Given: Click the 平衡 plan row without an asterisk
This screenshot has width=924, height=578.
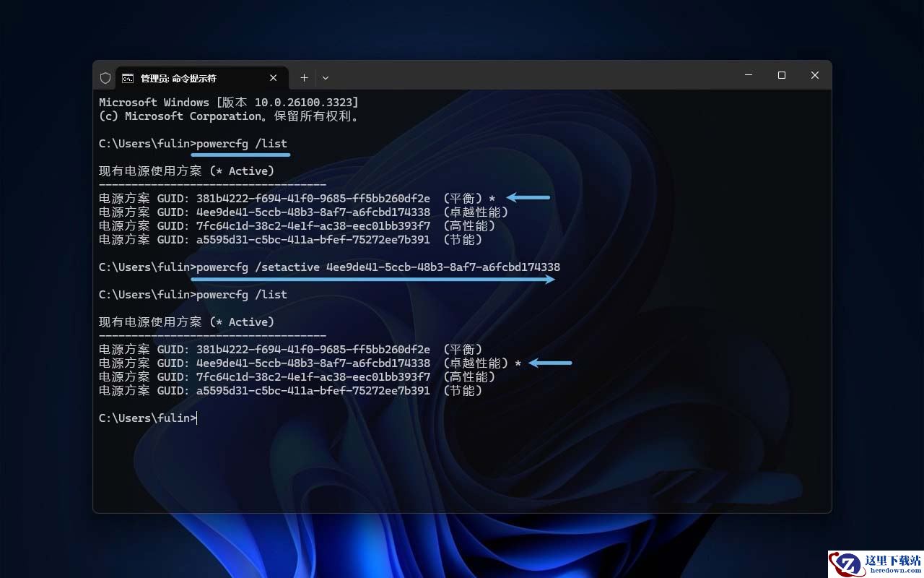Looking at the screenshot, I should pyautogui.click(x=291, y=350).
